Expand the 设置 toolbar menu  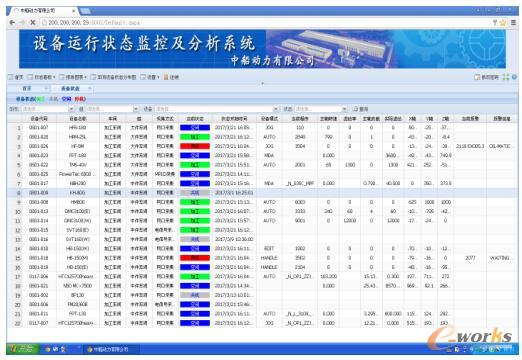pyautogui.click(x=150, y=77)
